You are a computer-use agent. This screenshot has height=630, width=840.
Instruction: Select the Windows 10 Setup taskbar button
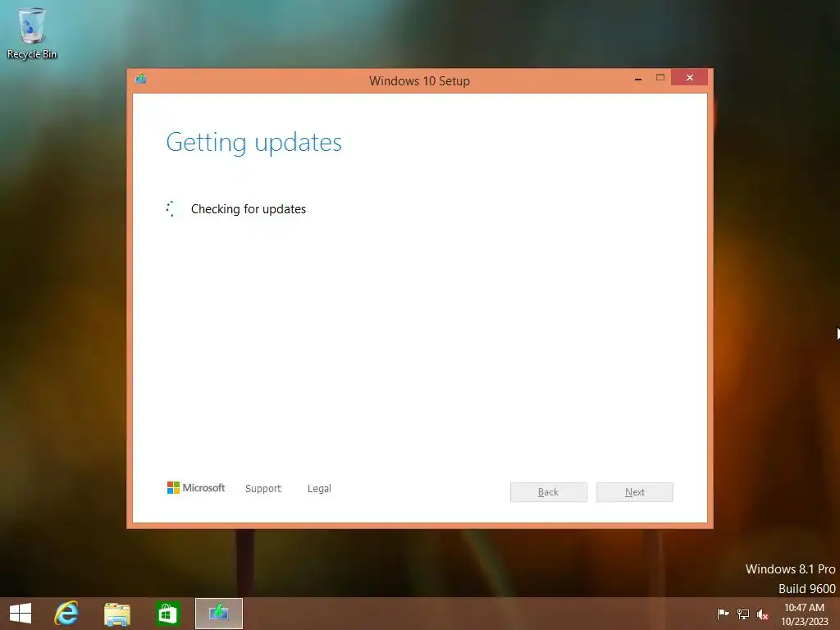(218, 614)
